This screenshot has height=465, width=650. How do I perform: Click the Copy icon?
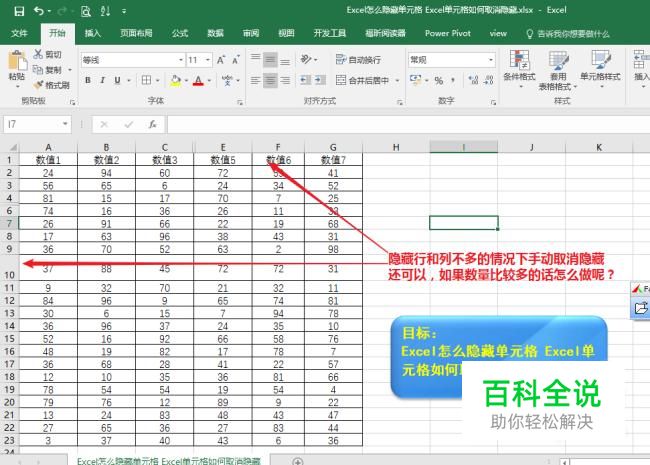point(38,70)
